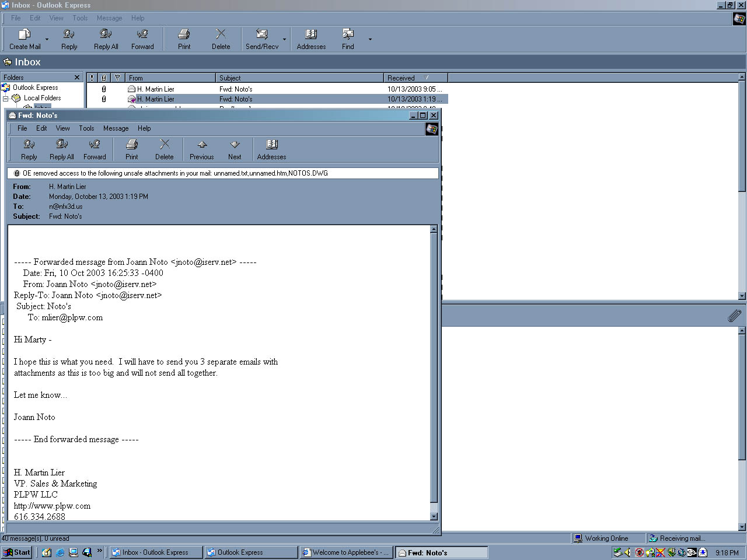Viewport: 747px width, 560px height.
Task: Click Reply All in Fwd: Noto's window
Action: coord(61,149)
